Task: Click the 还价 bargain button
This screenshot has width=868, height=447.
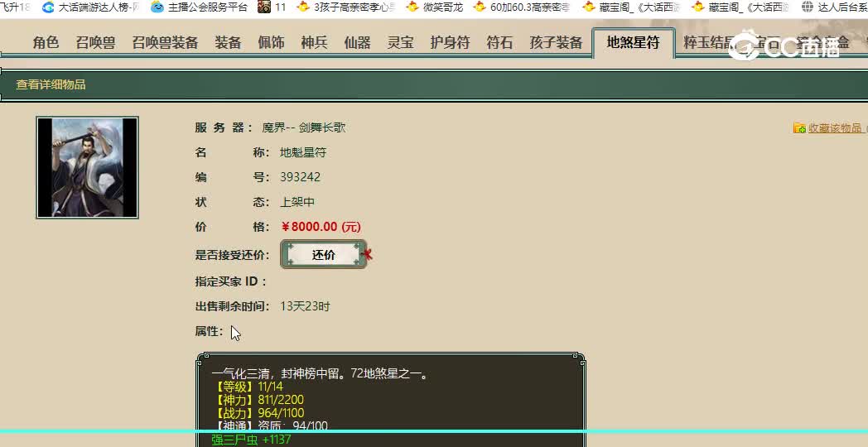Action: (x=324, y=254)
